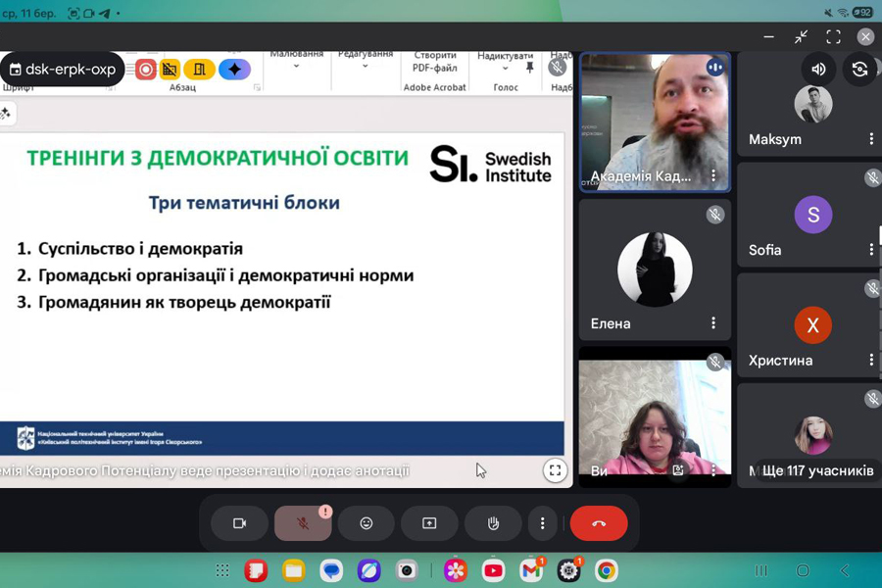
Task: Open more call options menu
Action: point(542,523)
